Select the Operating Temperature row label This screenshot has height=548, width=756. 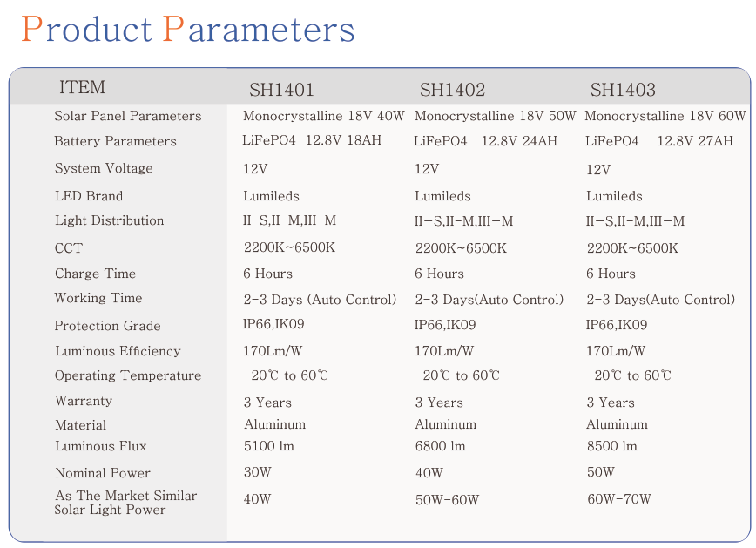click(x=127, y=376)
